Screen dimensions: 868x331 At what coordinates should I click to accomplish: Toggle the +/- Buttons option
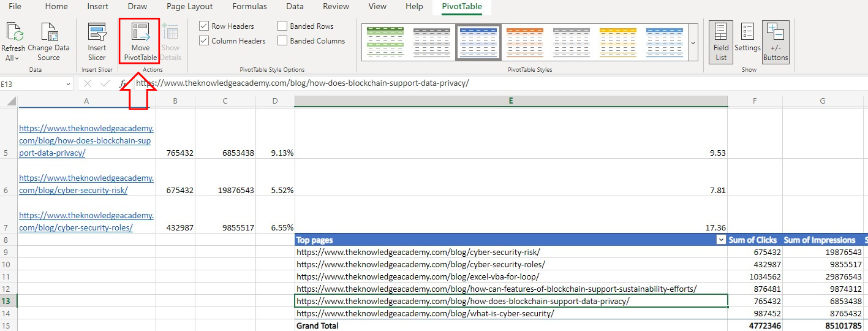tap(776, 42)
